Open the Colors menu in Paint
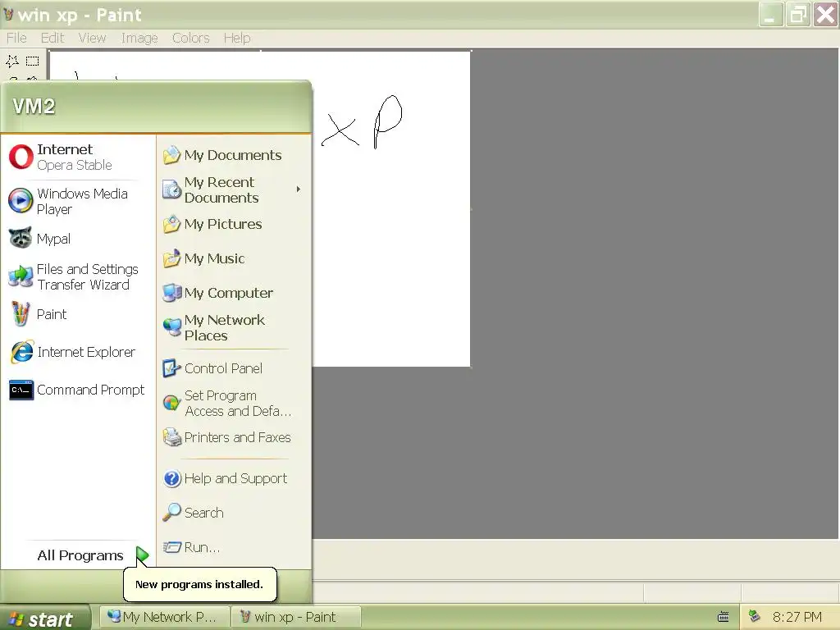Screen dimensions: 840x630 point(190,38)
